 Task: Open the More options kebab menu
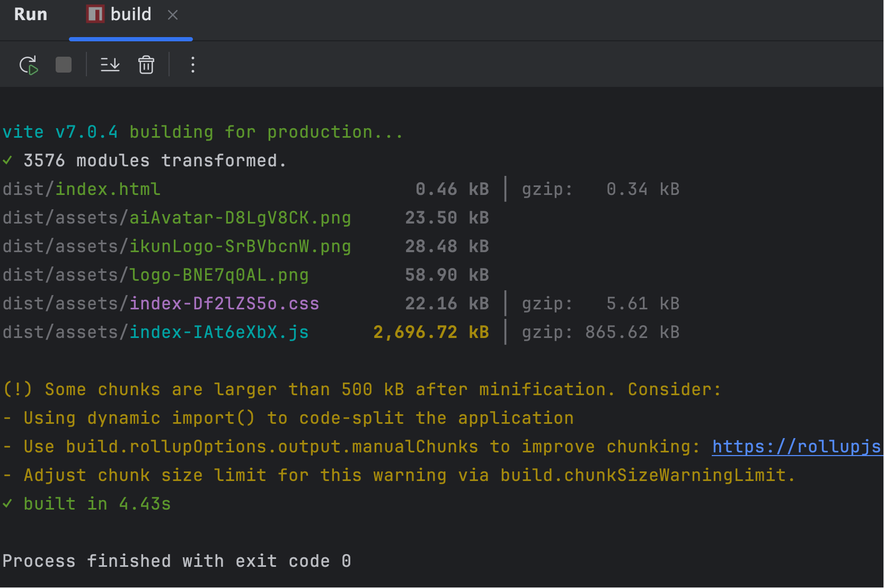click(x=193, y=65)
